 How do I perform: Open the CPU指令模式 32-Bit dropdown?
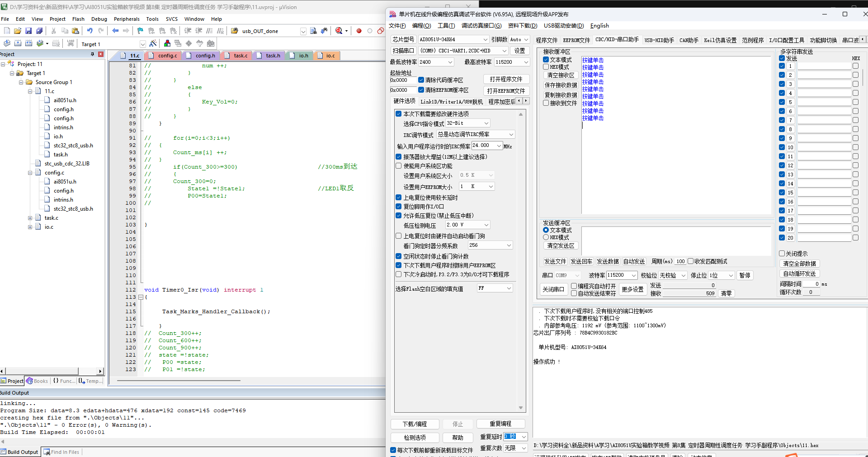(486, 123)
